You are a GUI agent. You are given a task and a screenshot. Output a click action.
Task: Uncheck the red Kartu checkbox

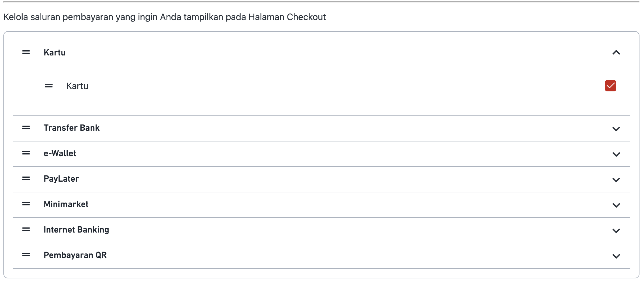(x=610, y=86)
